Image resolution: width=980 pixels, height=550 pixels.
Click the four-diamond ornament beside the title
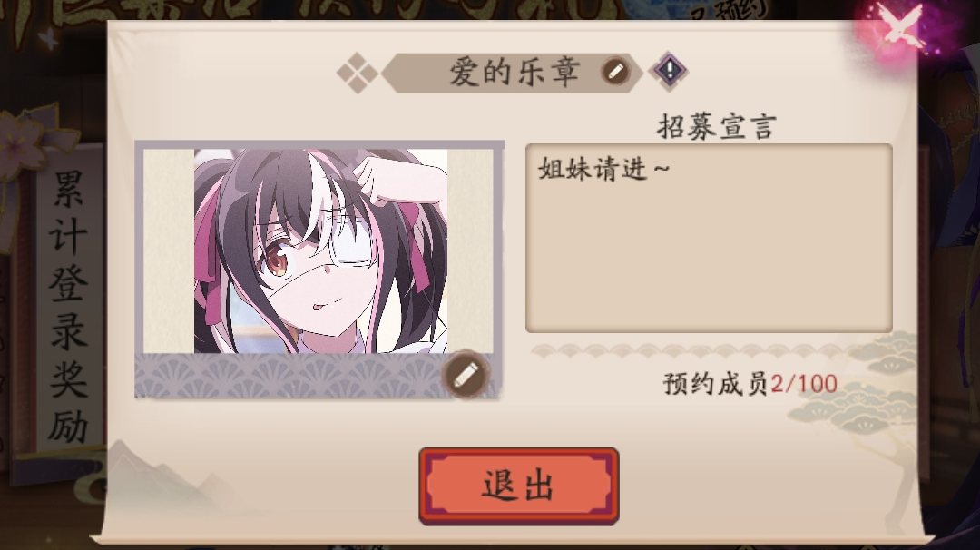358,73
